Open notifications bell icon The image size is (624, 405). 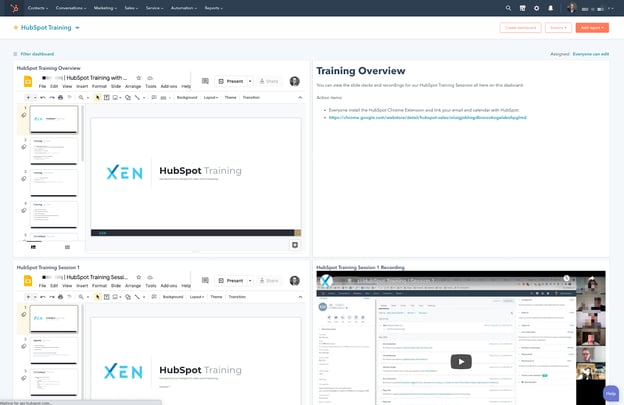551,8
